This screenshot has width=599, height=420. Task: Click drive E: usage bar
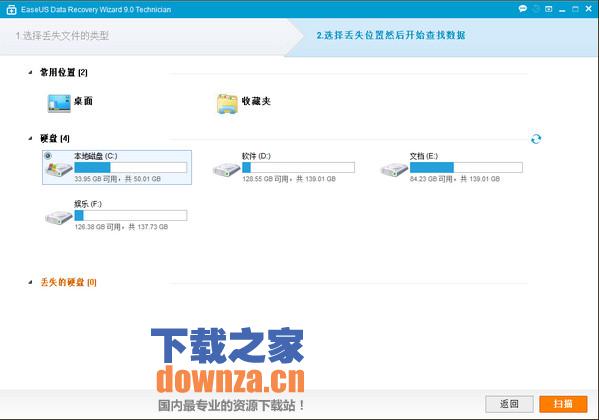(466, 167)
